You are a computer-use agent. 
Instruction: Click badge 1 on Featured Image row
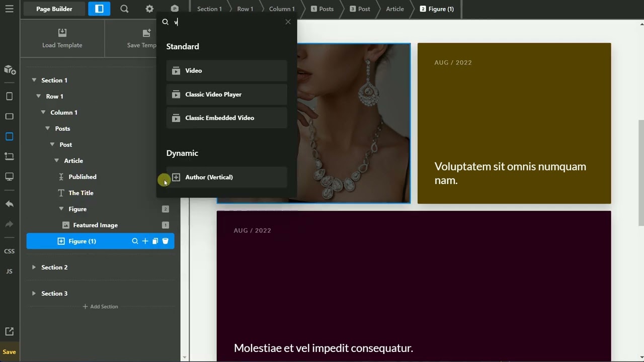165,225
